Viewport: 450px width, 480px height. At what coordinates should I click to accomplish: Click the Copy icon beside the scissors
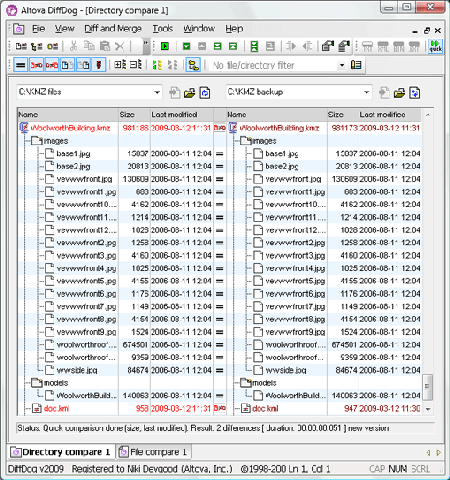point(89,46)
